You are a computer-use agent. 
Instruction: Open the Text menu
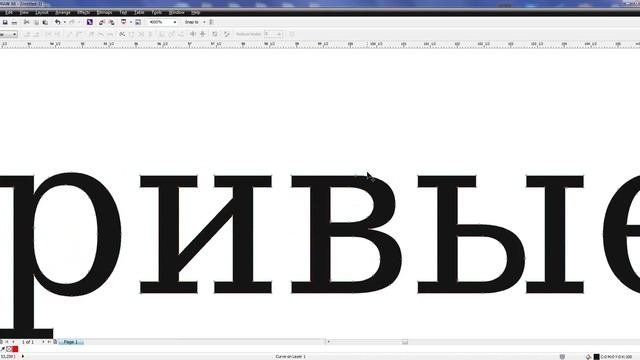click(x=123, y=13)
